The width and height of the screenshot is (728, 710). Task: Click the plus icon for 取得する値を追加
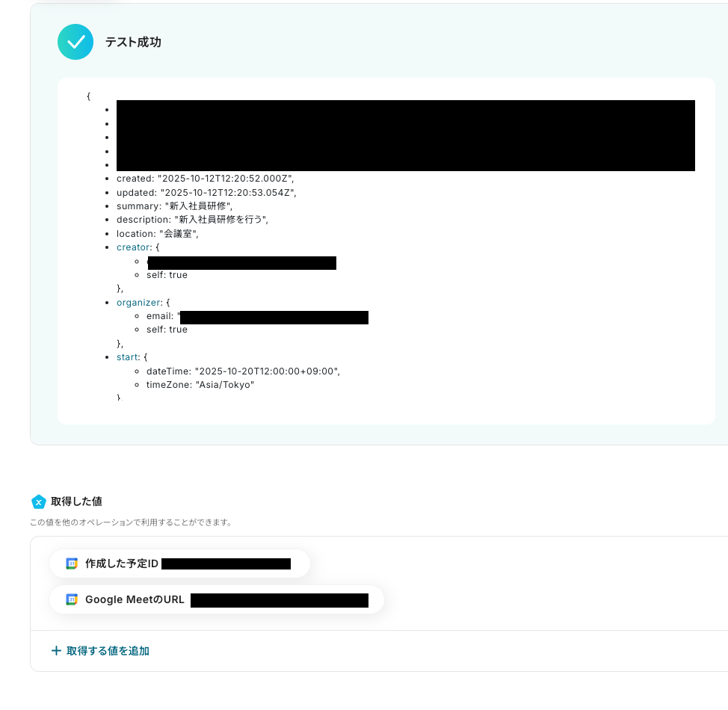pyautogui.click(x=56, y=650)
